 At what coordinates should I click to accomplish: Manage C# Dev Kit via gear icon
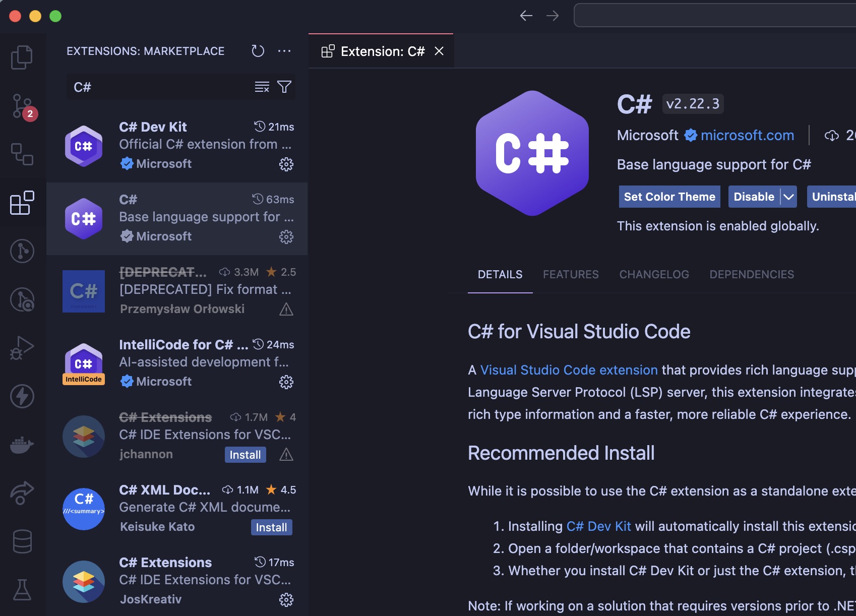pos(286,164)
